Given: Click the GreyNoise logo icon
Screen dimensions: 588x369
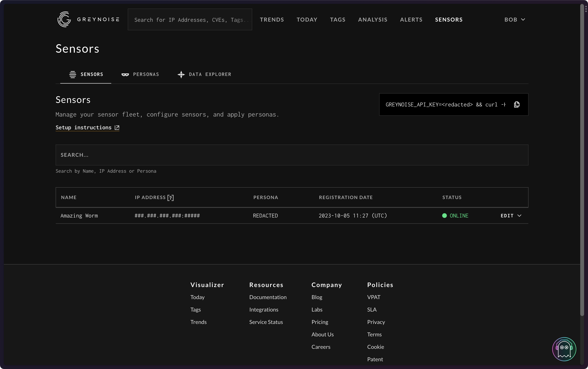Looking at the screenshot, I should click(x=64, y=19).
